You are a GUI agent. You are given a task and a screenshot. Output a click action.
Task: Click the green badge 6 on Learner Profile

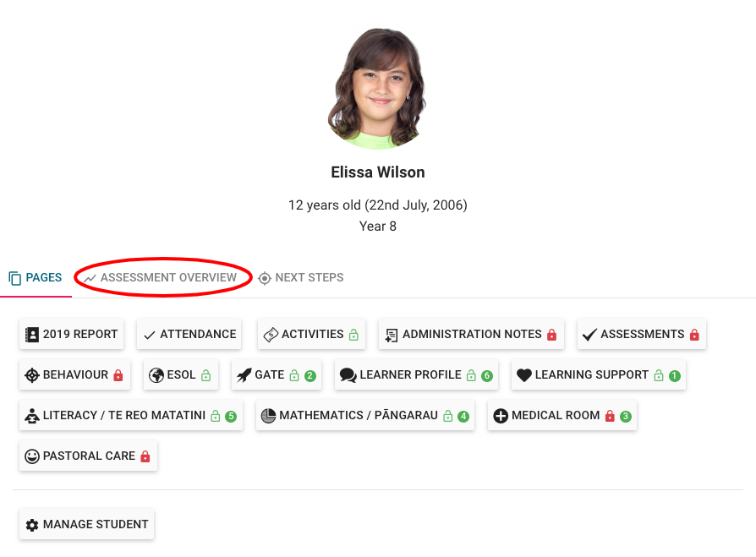[487, 376]
